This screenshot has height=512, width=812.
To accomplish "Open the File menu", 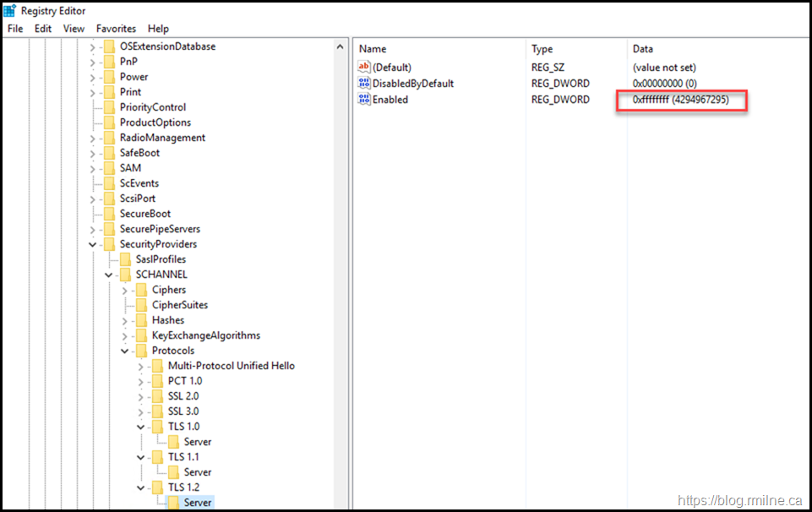I will pyautogui.click(x=15, y=29).
